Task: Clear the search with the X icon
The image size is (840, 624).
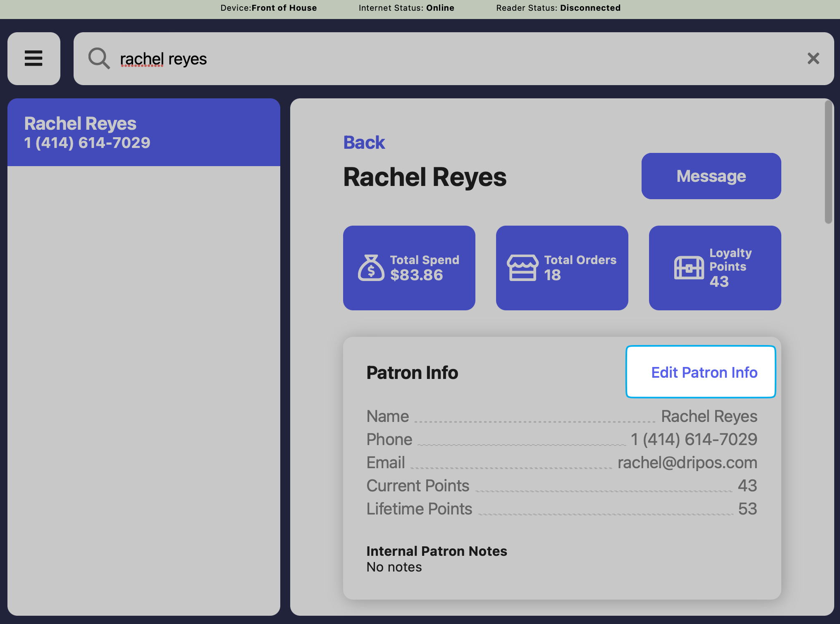Action: click(x=813, y=58)
